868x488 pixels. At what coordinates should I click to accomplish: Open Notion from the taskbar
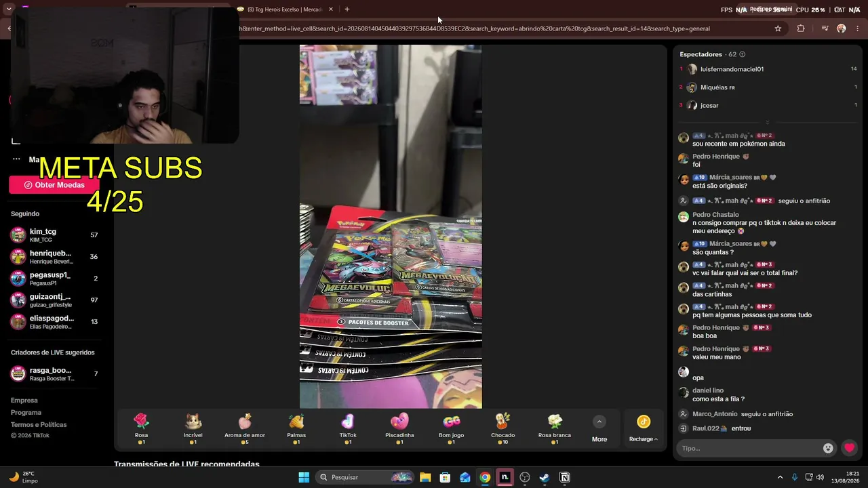pyautogui.click(x=565, y=477)
